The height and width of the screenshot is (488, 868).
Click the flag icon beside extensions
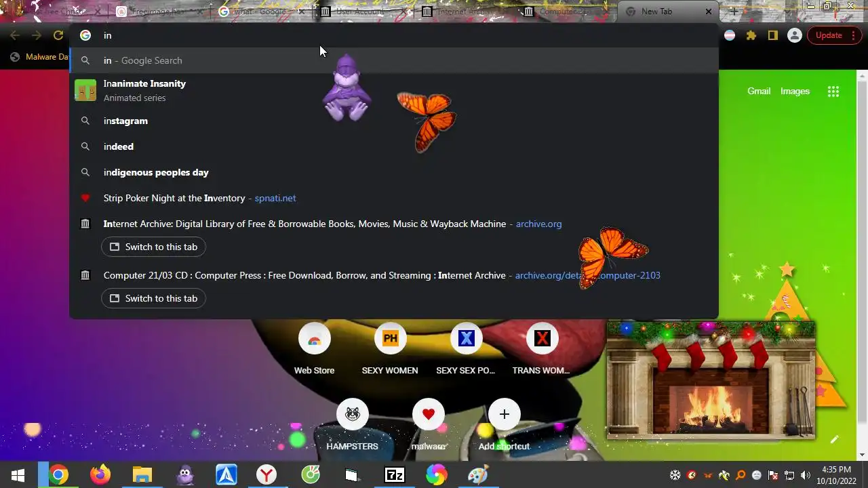[730, 35]
